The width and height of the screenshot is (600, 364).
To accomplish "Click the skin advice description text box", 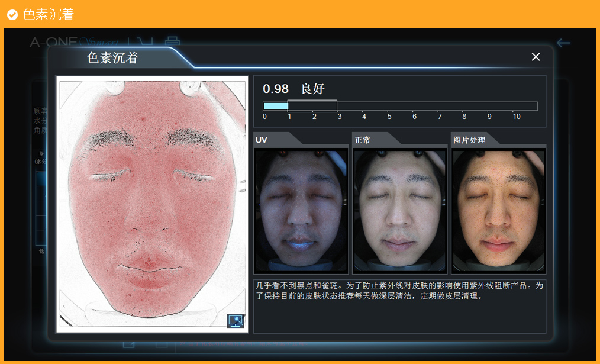I will click(399, 305).
